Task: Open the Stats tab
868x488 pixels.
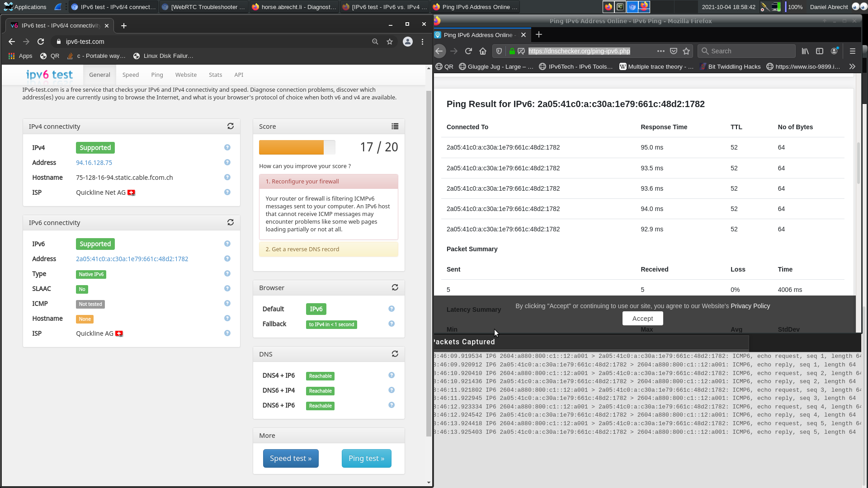Action: 215,75
